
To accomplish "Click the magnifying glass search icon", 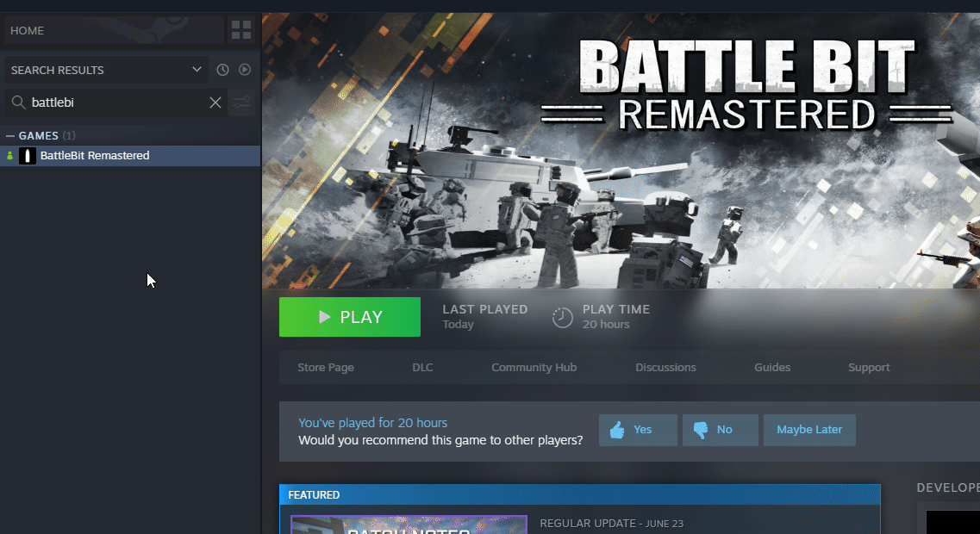I will point(17,103).
